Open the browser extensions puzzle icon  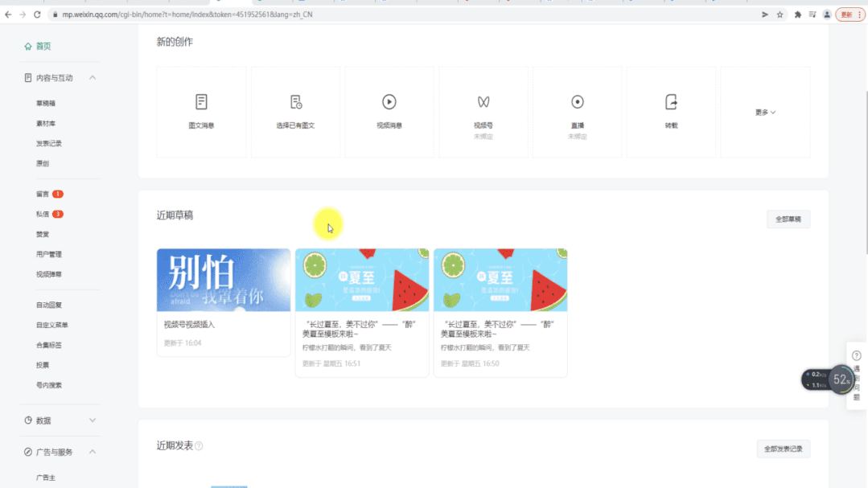(x=798, y=15)
